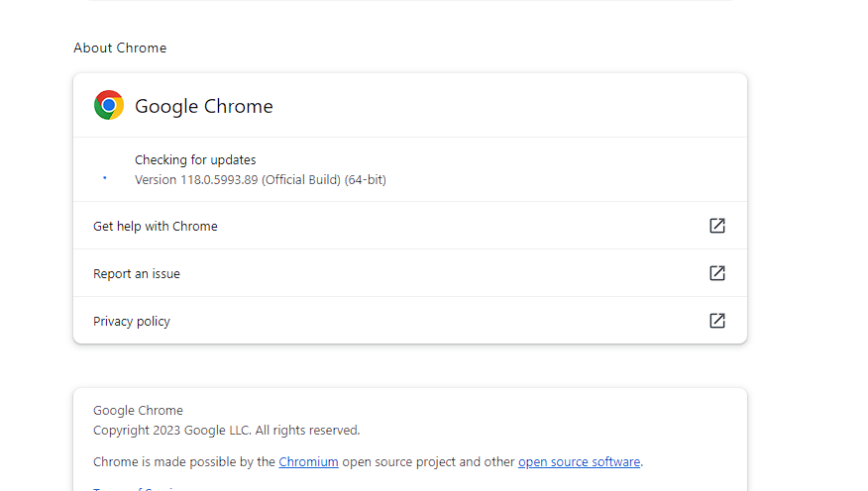
Task: Click the Version 118.0.5993.89 text
Action: pyautogui.click(x=261, y=180)
